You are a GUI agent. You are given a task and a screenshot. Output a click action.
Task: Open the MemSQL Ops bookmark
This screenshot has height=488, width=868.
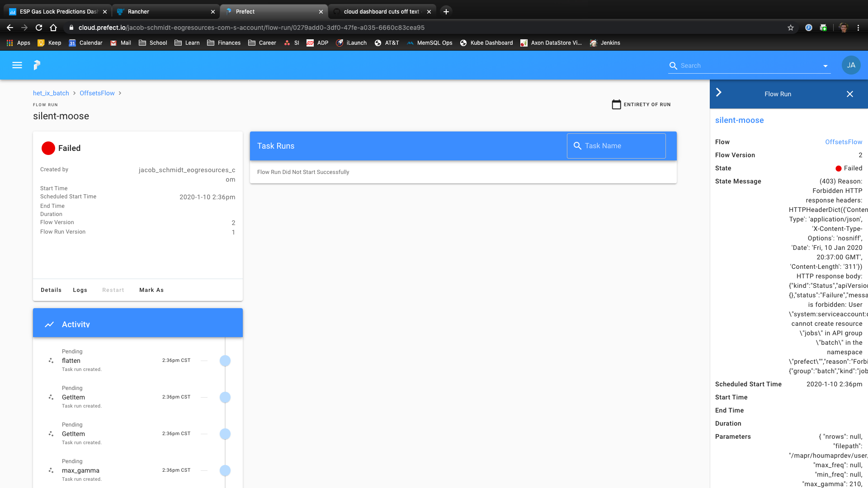(429, 43)
